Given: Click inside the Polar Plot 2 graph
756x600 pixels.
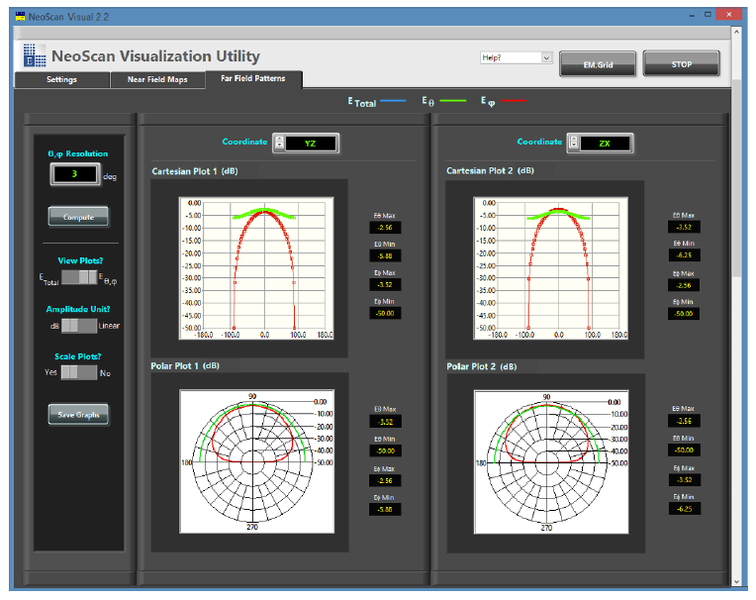Looking at the screenshot, I should (x=547, y=463).
